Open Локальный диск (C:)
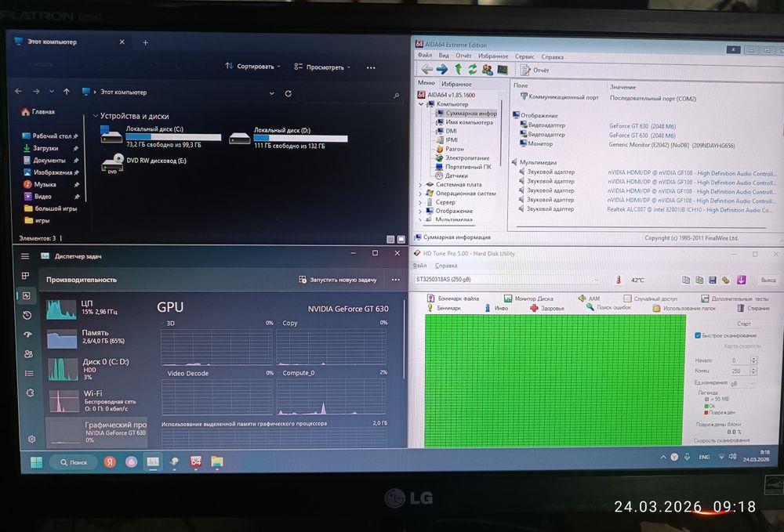784x532 pixels. pyautogui.click(x=161, y=136)
